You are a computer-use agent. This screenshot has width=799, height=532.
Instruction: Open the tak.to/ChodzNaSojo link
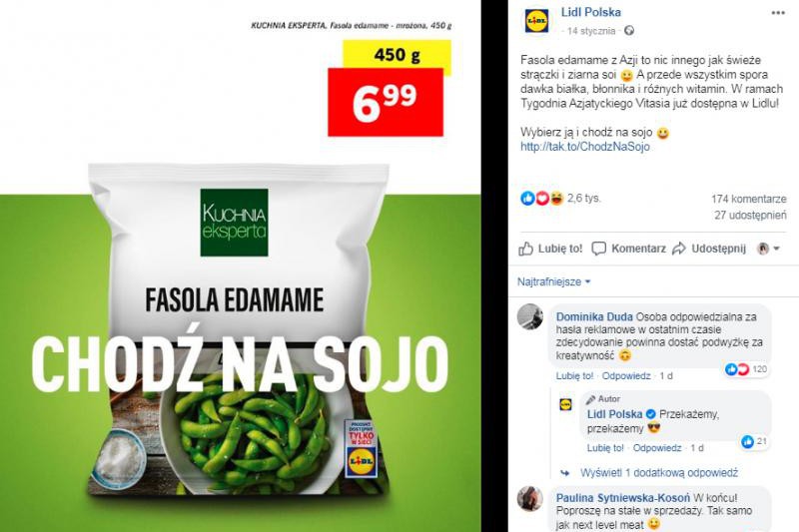pyautogui.click(x=585, y=147)
